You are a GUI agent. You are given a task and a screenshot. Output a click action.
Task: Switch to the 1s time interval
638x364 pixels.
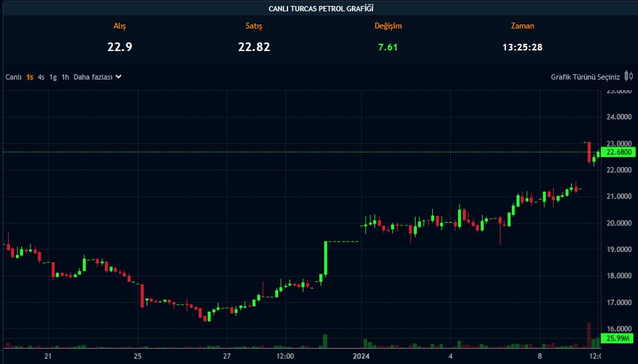pyautogui.click(x=30, y=77)
